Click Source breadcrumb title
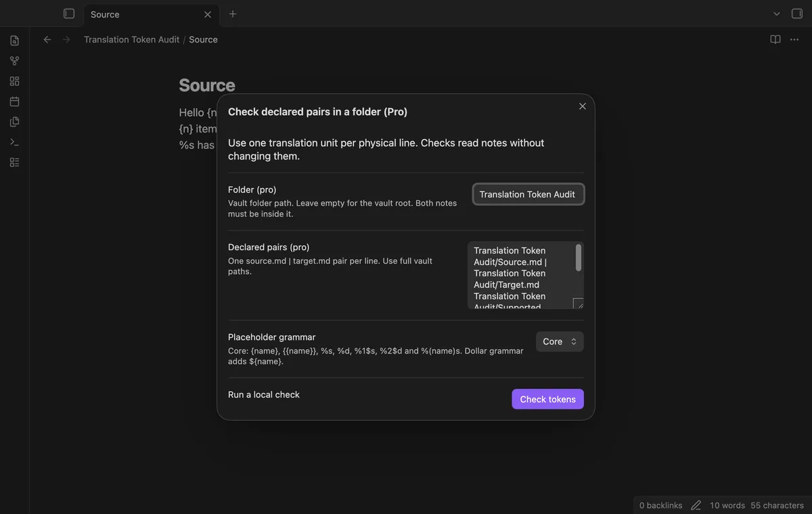The image size is (812, 514). pos(203,39)
